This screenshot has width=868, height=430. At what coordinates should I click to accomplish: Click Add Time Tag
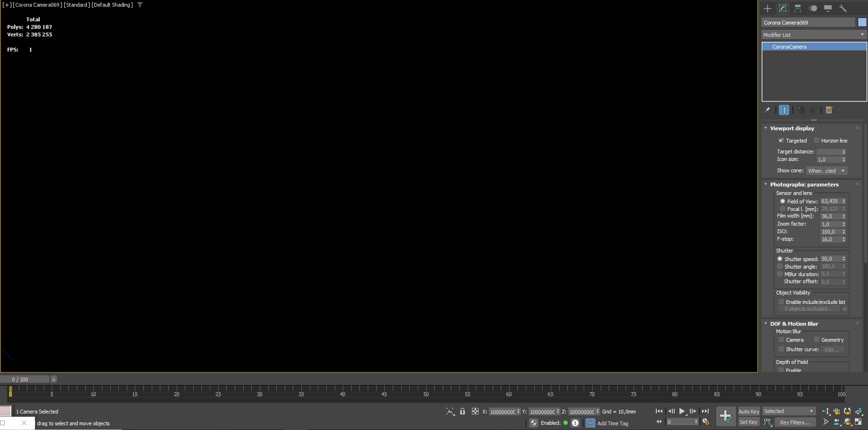[x=612, y=423]
